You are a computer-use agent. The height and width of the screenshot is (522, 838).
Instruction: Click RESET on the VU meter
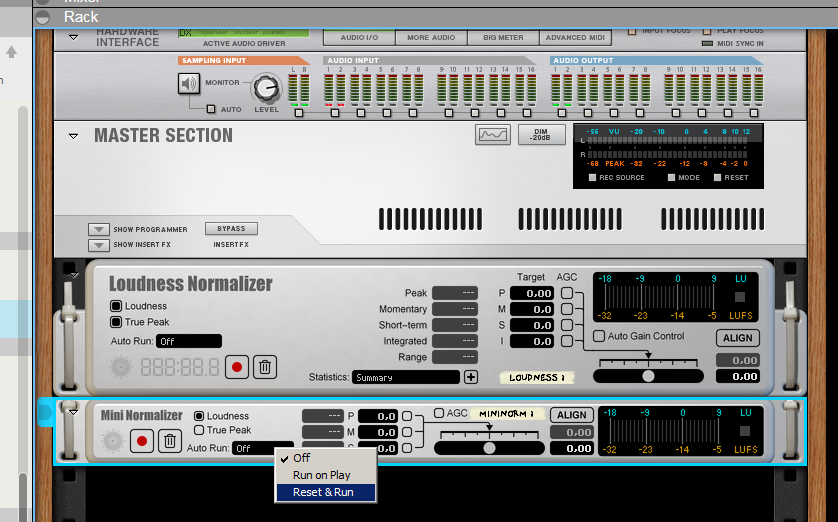[717, 177]
